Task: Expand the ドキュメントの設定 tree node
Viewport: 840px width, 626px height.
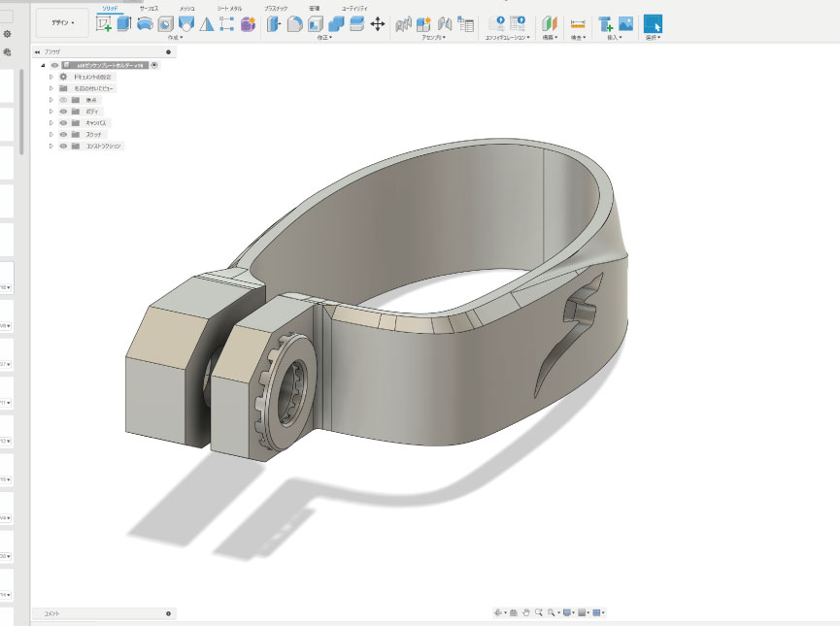Action: coord(50,77)
